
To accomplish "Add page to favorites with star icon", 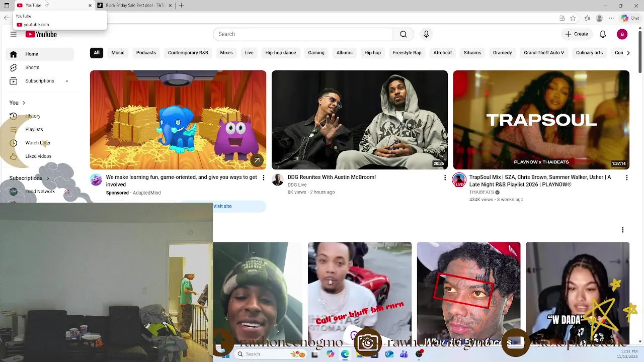I will (573, 18).
